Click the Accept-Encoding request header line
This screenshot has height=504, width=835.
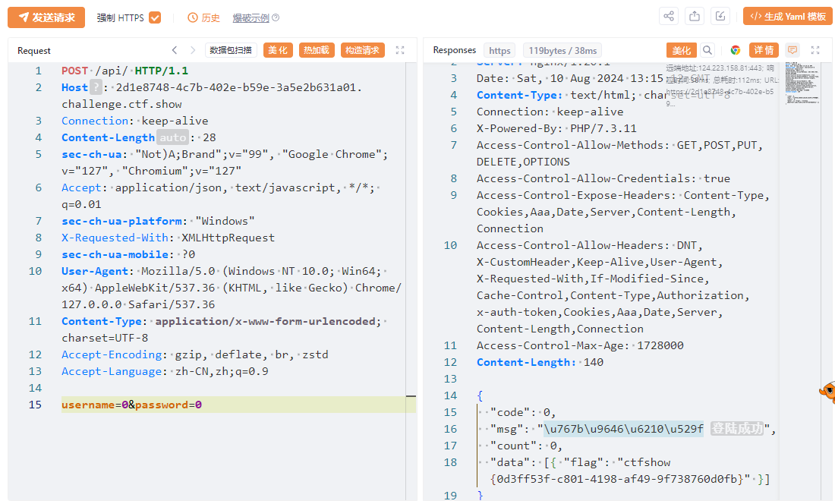pos(195,354)
